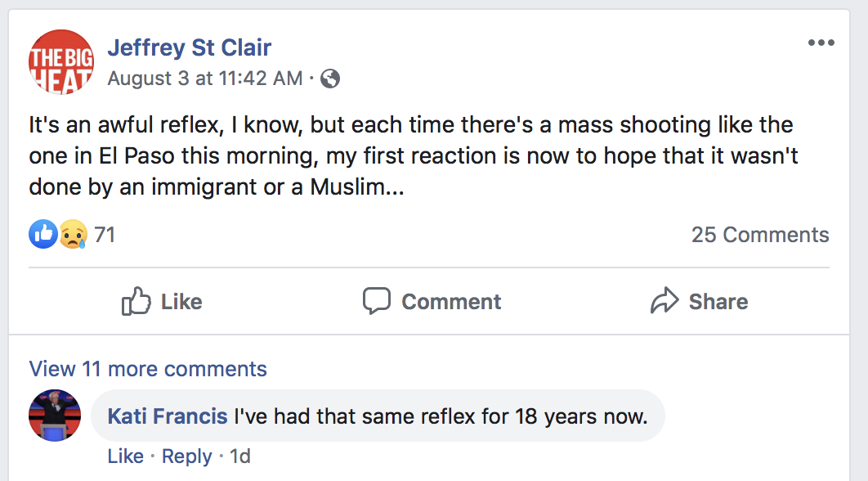Click the speech bubble Comment icon
Image resolution: width=868 pixels, height=481 pixels.
click(x=377, y=301)
